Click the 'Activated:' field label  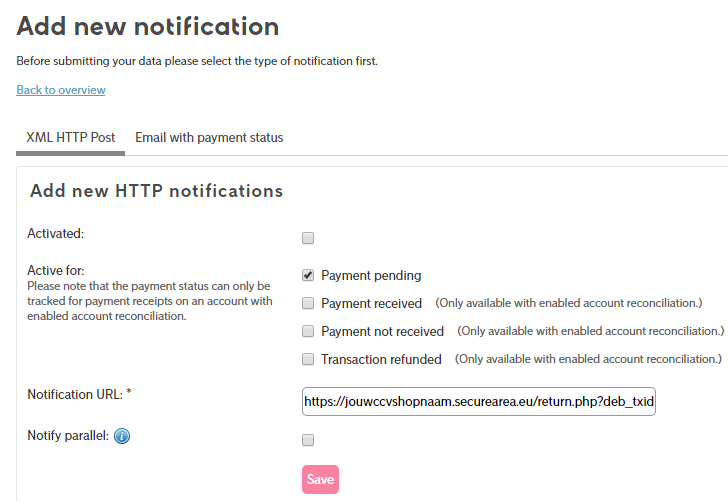[56, 233]
